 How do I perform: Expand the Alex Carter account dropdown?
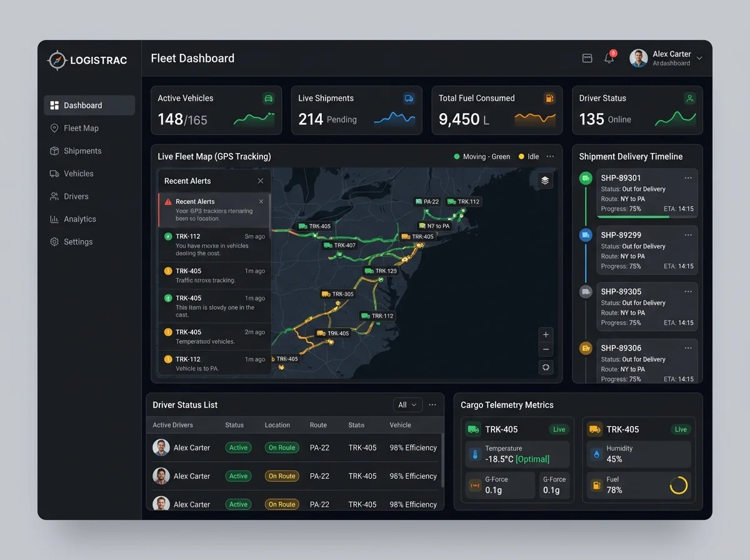699,58
